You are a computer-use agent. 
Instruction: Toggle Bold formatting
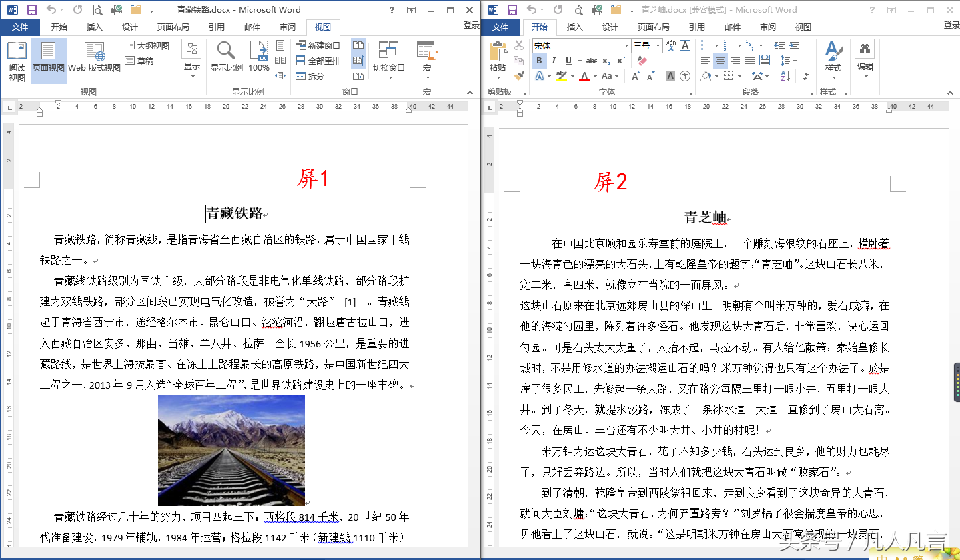(539, 61)
